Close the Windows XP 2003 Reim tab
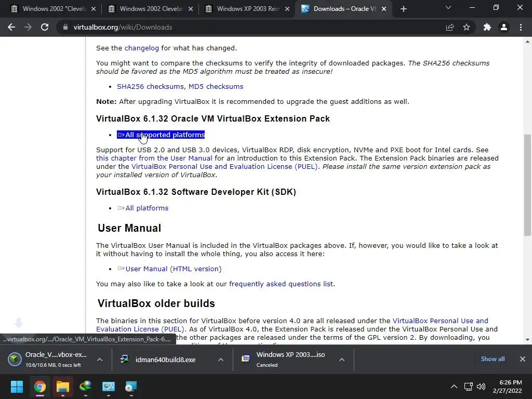Image resolution: width=532 pixels, height=399 pixels. click(287, 9)
